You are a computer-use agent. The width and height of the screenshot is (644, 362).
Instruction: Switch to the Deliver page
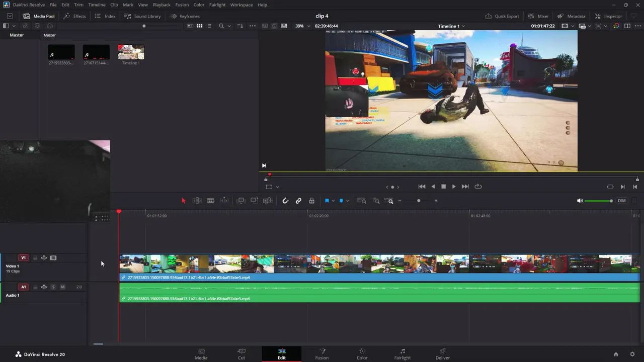[x=443, y=354]
